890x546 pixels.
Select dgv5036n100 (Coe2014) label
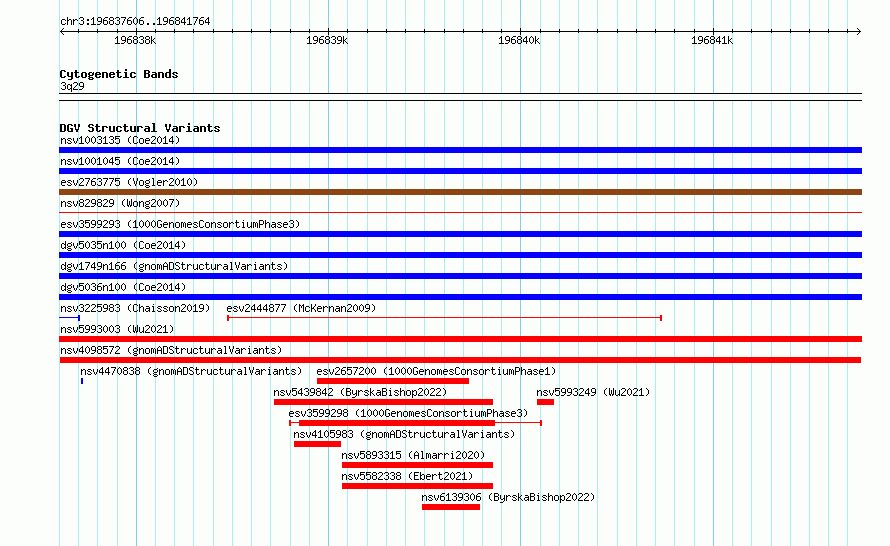(123, 287)
